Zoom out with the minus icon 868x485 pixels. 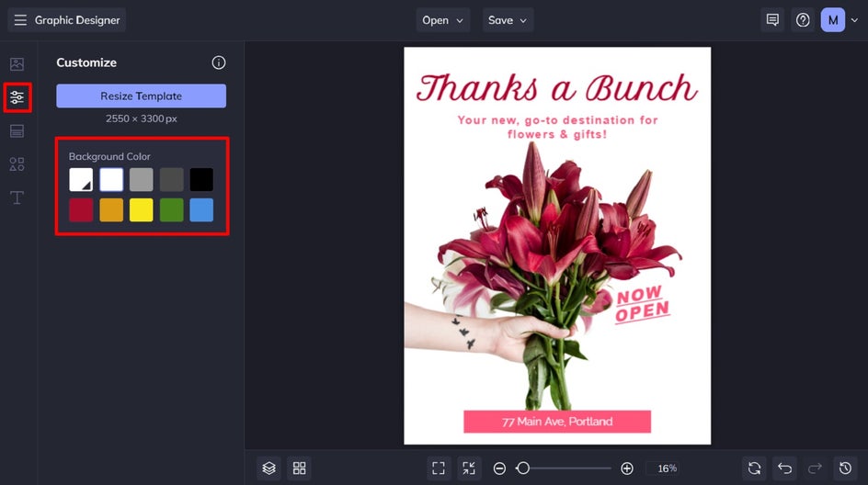point(499,468)
